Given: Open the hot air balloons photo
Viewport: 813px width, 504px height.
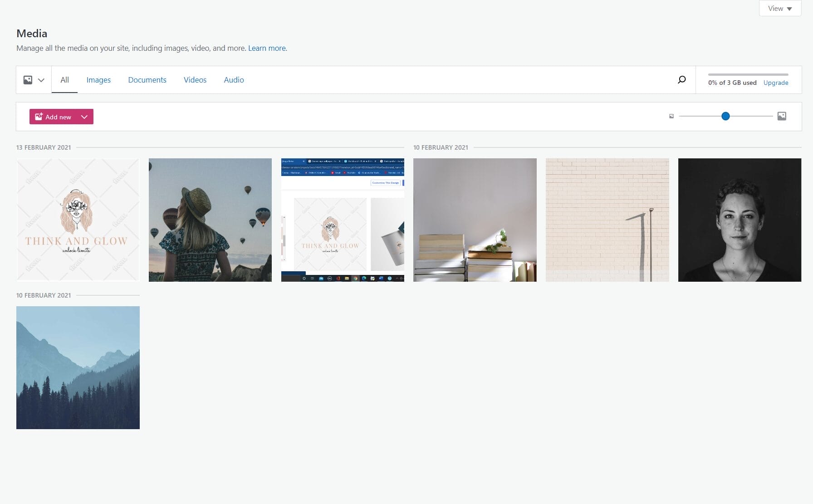Looking at the screenshot, I should [210, 220].
